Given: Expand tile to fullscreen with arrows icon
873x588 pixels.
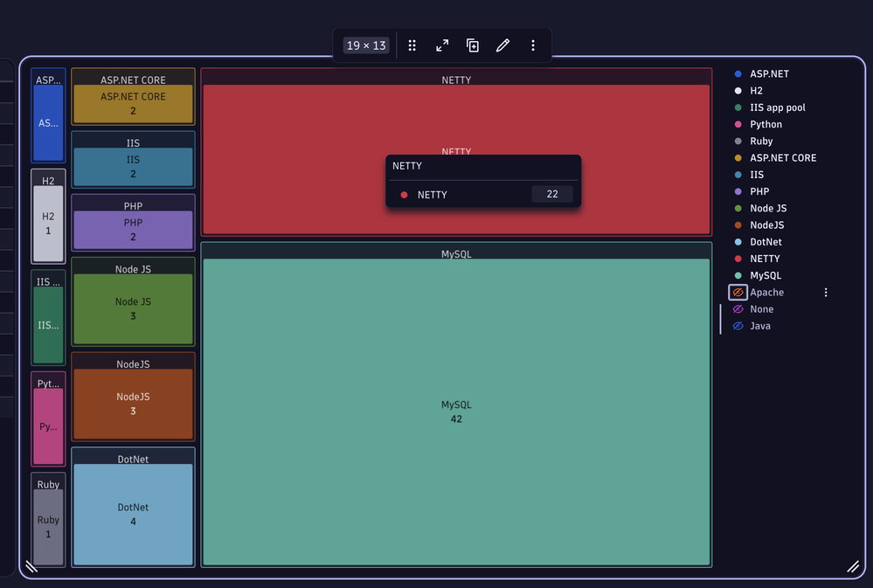Looking at the screenshot, I should 442,45.
